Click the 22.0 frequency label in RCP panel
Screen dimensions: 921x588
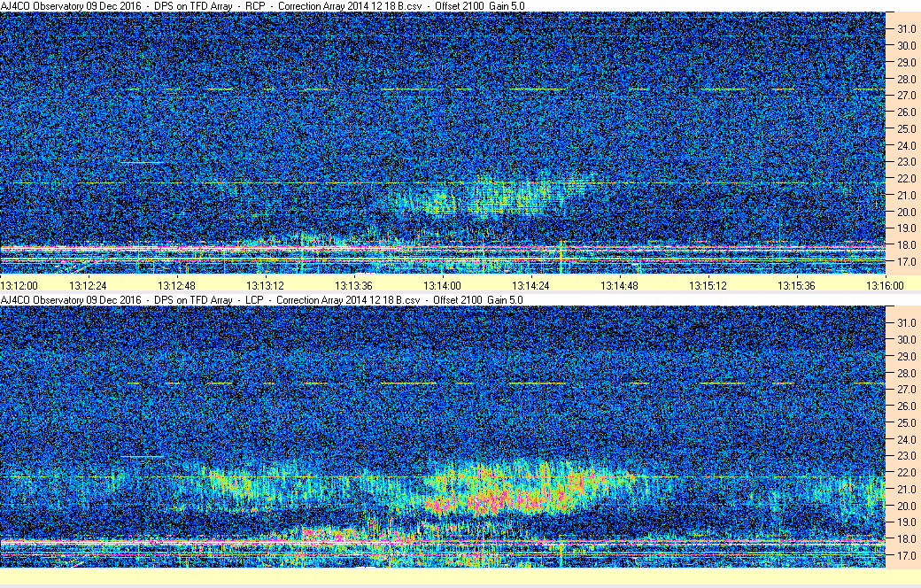point(906,179)
